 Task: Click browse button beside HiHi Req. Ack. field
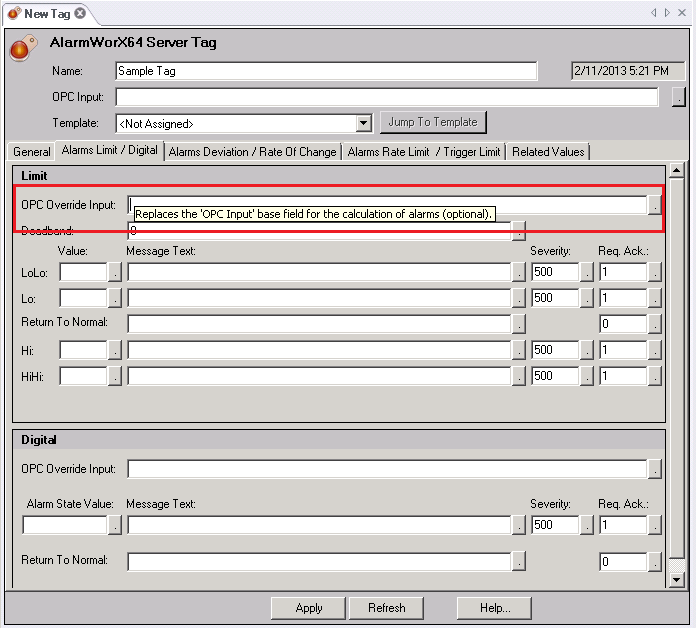click(x=655, y=376)
